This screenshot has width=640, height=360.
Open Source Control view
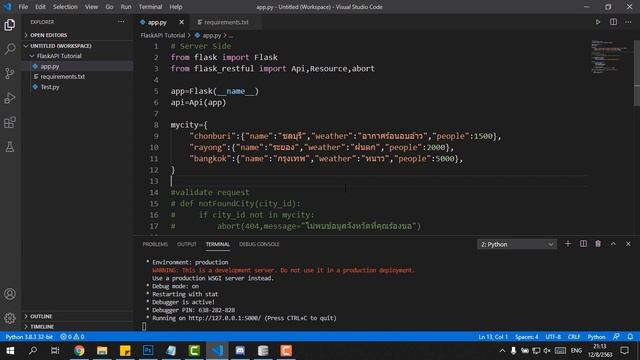pyautogui.click(x=10, y=73)
